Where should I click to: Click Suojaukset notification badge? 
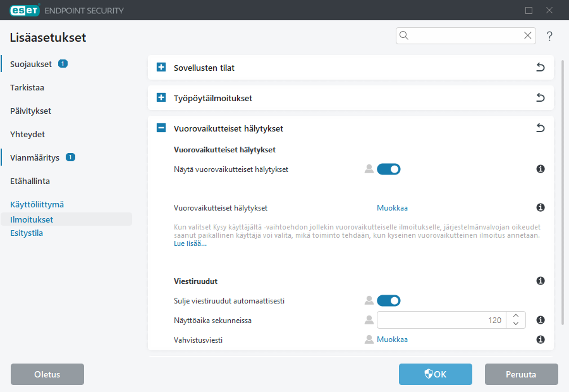point(63,64)
